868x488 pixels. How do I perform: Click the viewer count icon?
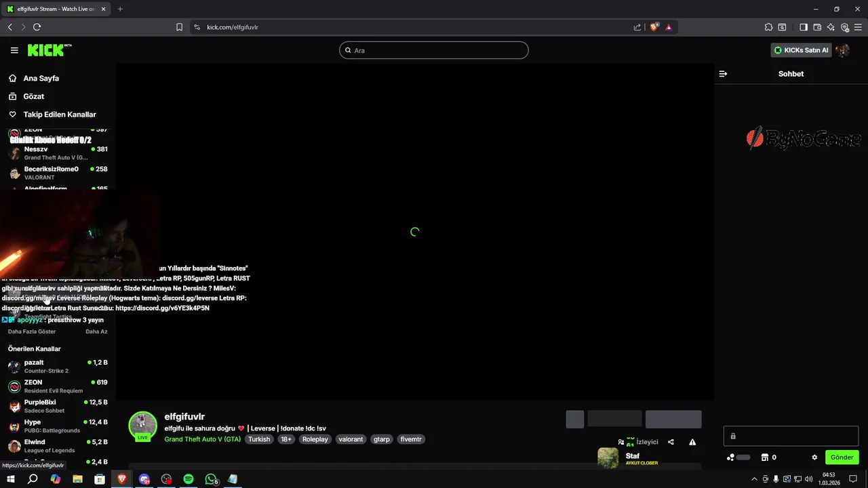tap(621, 442)
